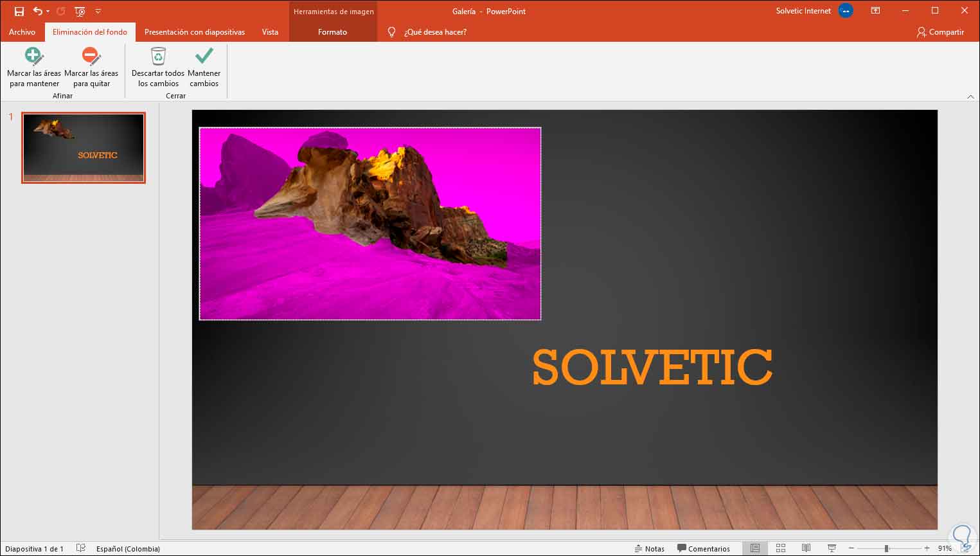980x556 pixels.
Task: Collapse the ribbon using the chevron
Action: click(x=970, y=96)
